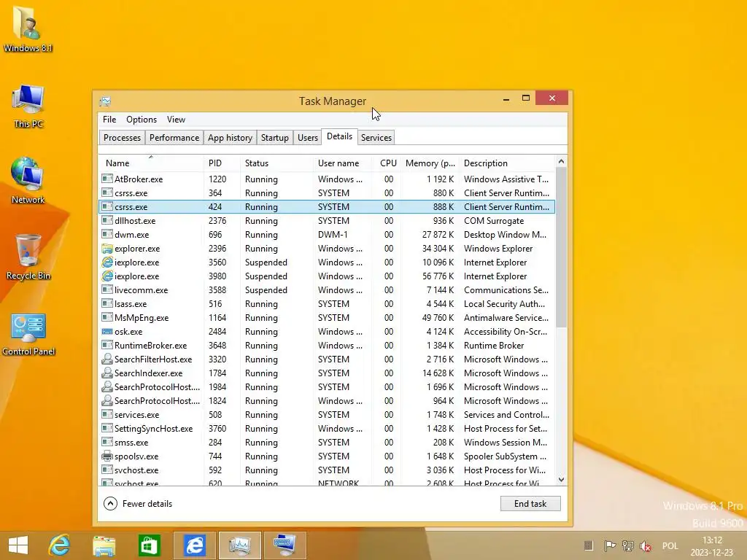Open the Action Center flag tray icon
This screenshot has width=747, height=560.
pos(609,545)
